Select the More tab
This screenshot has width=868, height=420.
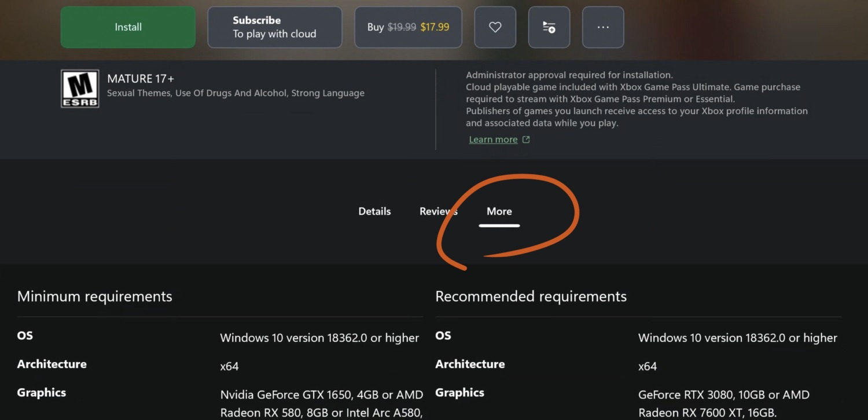[x=499, y=211]
